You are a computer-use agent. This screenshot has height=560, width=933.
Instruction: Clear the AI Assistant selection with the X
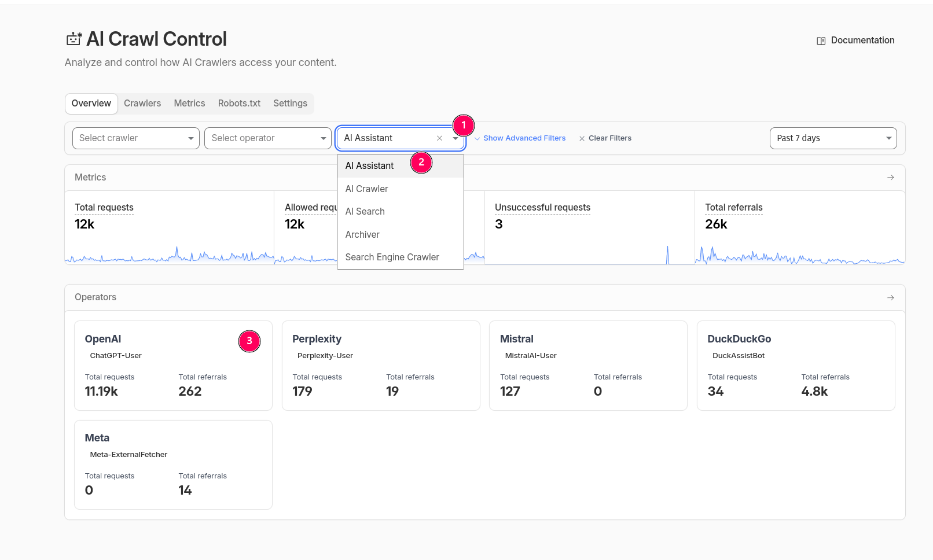pyautogui.click(x=439, y=138)
